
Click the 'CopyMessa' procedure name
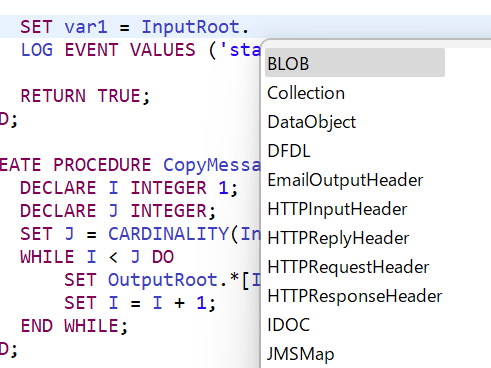[x=211, y=165]
